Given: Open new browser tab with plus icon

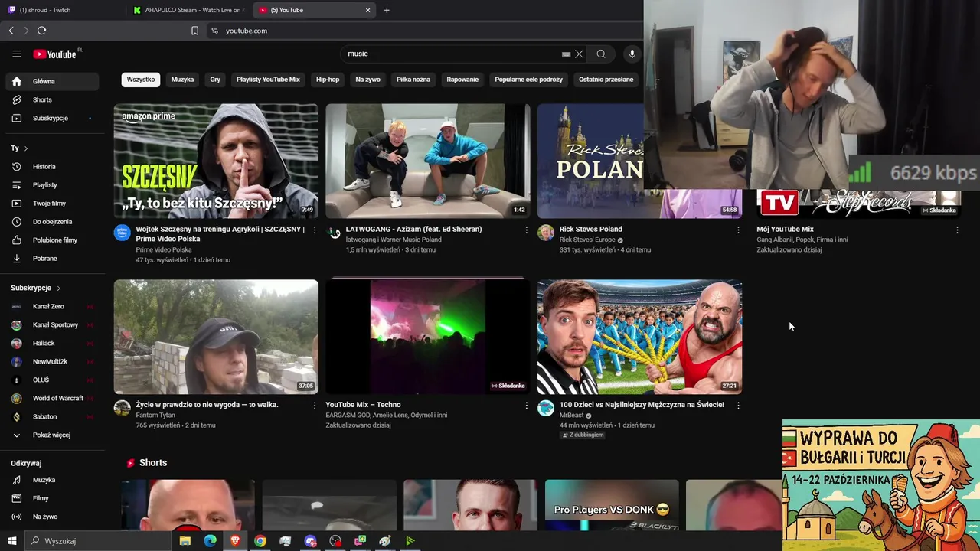Looking at the screenshot, I should (x=387, y=10).
